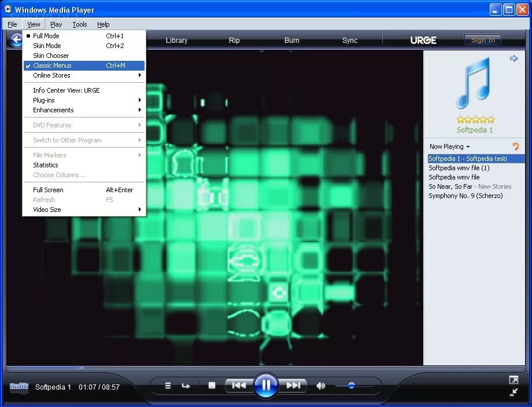Choose Skin Mode in View menu

pos(84,46)
